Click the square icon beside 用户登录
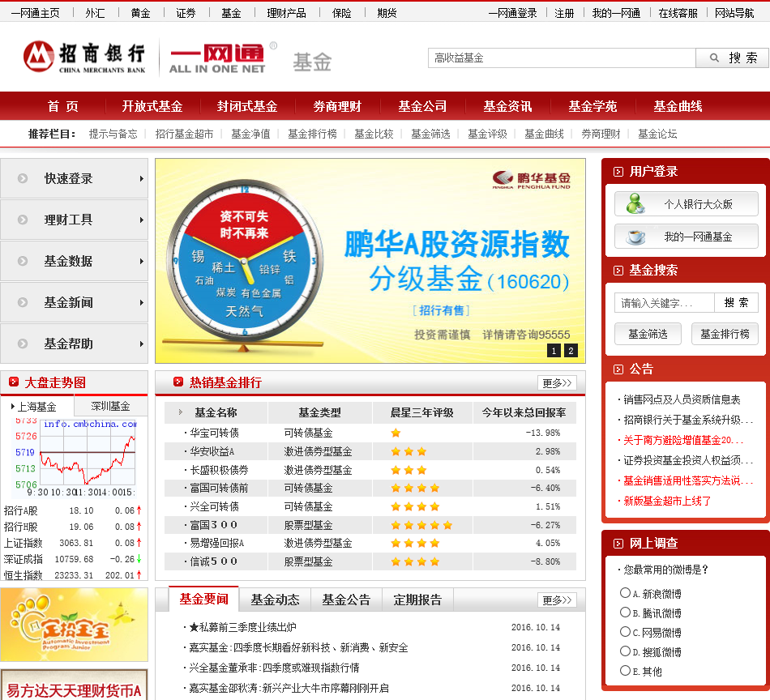 tap(618, 172)
